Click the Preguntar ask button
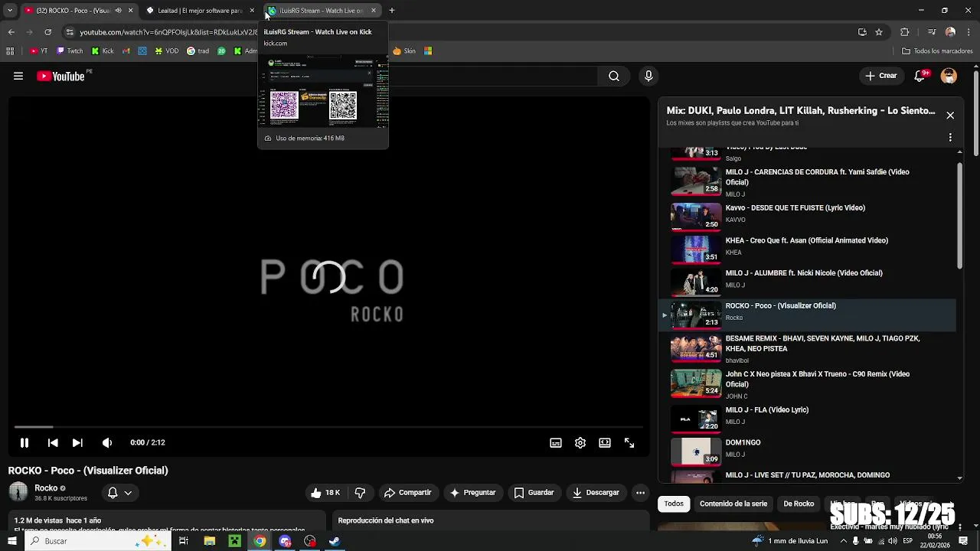 473,493
